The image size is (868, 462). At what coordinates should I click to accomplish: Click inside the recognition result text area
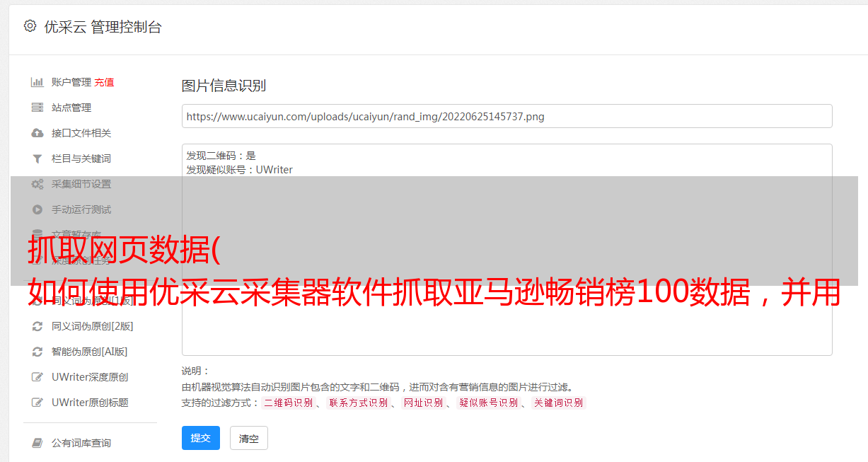point(507,249)
